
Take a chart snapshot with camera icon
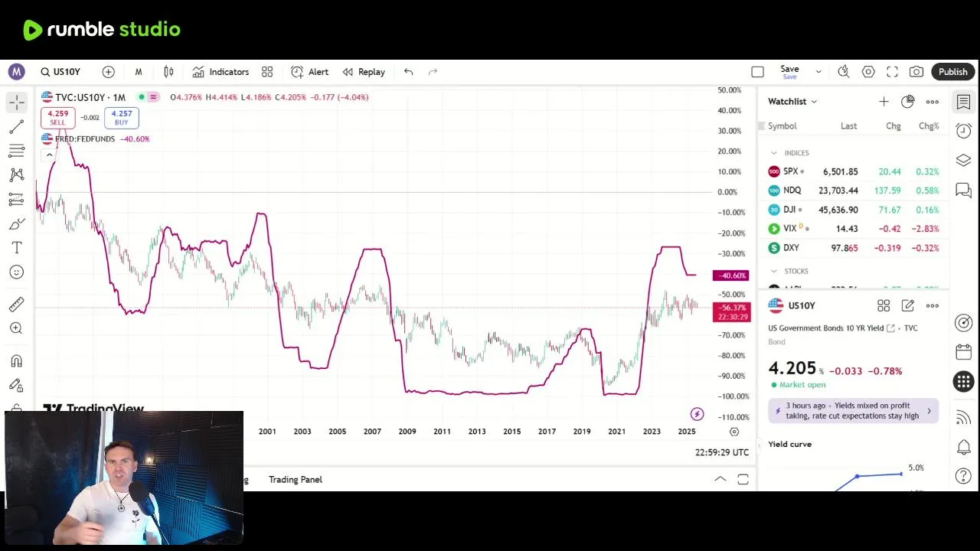[916, 72]
